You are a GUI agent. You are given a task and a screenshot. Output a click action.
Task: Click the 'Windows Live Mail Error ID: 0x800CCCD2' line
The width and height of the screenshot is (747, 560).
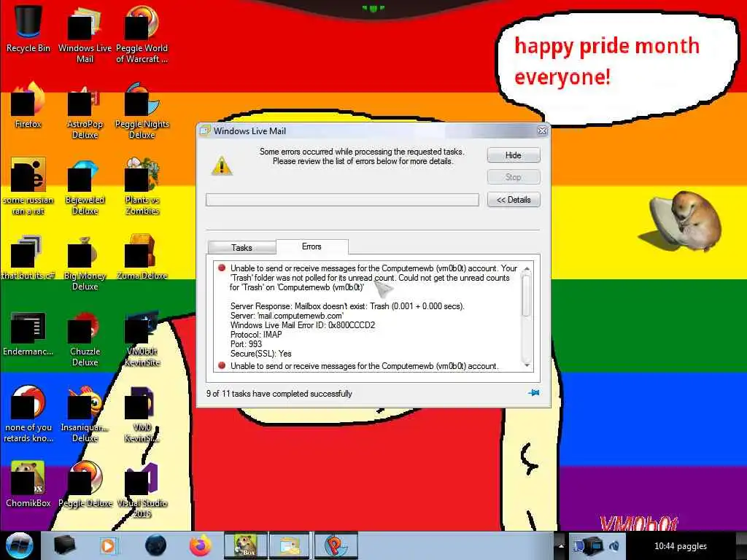(x=303, y=325)
